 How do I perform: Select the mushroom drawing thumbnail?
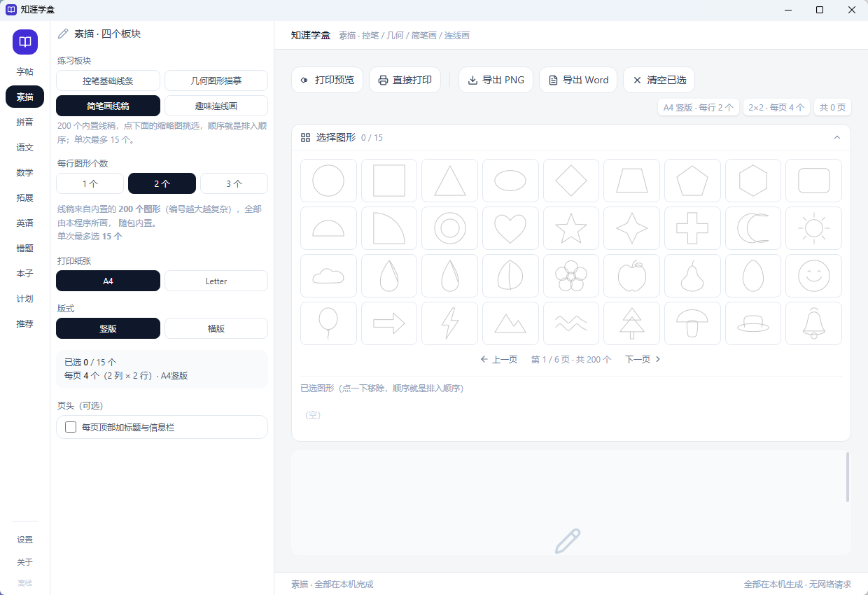(x=692, y=323)
